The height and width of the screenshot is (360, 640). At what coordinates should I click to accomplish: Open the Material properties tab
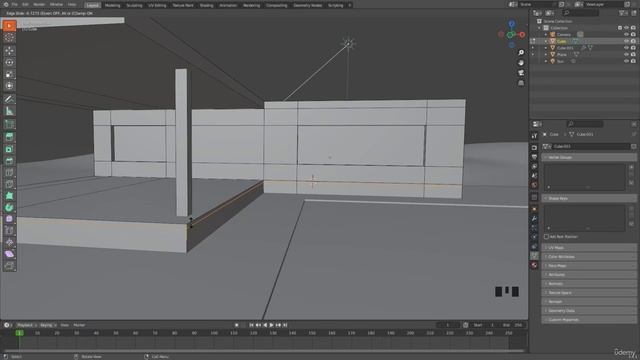[x=534, y=265]
